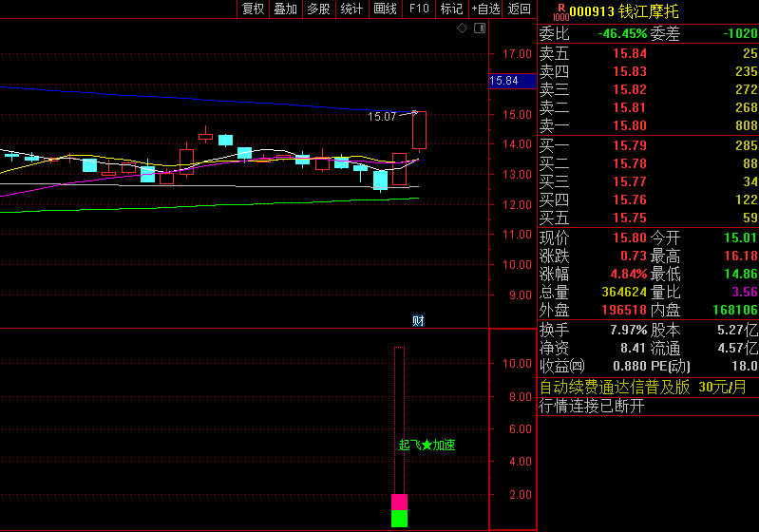
Task: Click 最低 value 14.86
Action: [741, 274]
